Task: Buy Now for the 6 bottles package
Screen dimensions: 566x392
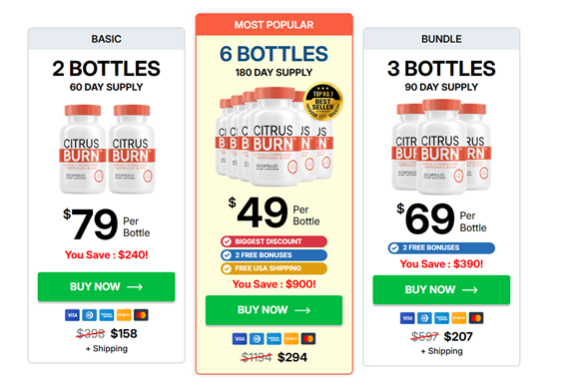Action: (x=274, y=310)
